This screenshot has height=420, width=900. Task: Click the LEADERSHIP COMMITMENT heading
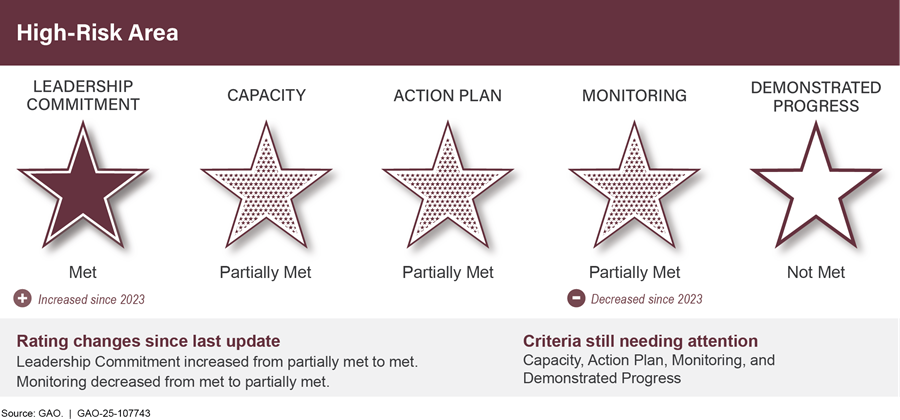click(83, 95)
